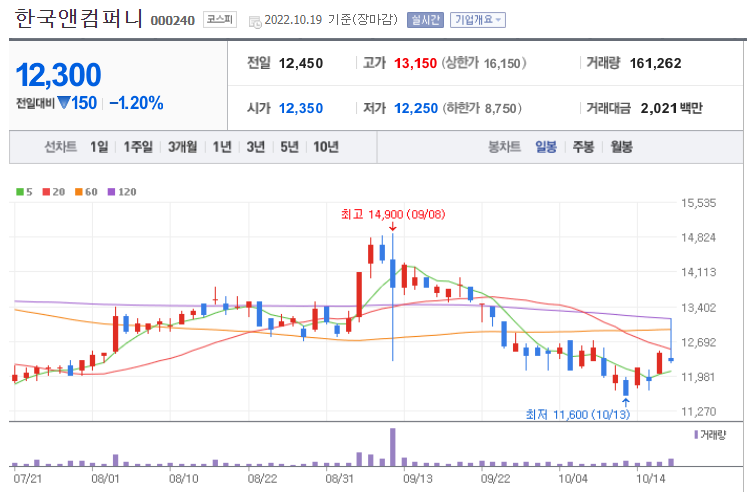Click the stock code 000240

173,20
